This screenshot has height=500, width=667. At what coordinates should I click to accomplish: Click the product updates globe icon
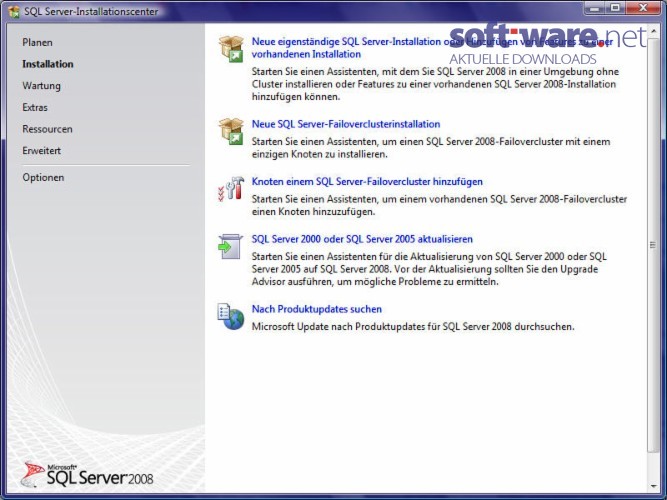[231, 316]
